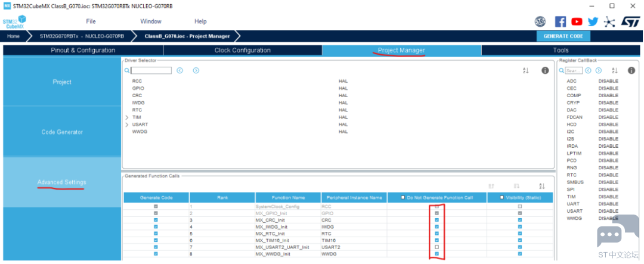Viewport: 644px width, 264px height.
Task: Open the Help menu
Action: pos(200,21)
